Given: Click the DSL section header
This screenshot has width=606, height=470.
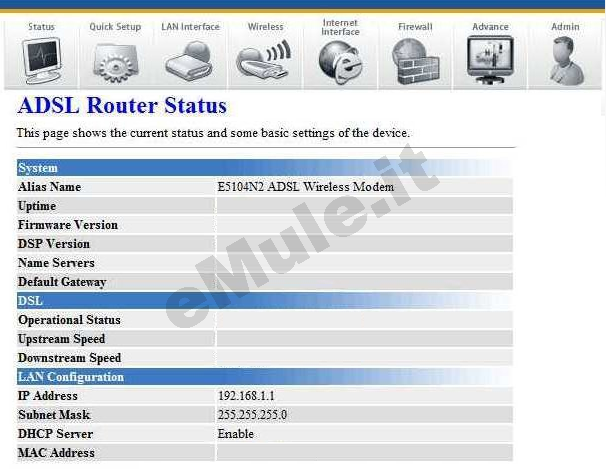Looking at the screenshot, I should click(265, 301).
